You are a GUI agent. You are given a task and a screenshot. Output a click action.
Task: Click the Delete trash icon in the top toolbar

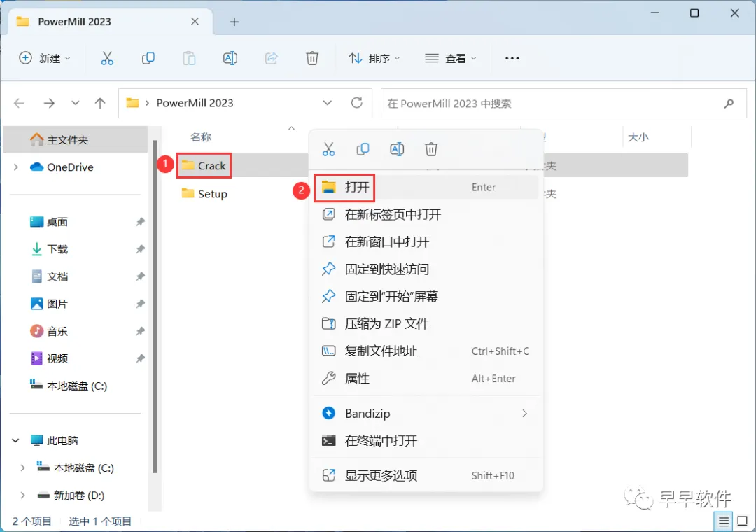pyautogui.click(x=312, y=58)
